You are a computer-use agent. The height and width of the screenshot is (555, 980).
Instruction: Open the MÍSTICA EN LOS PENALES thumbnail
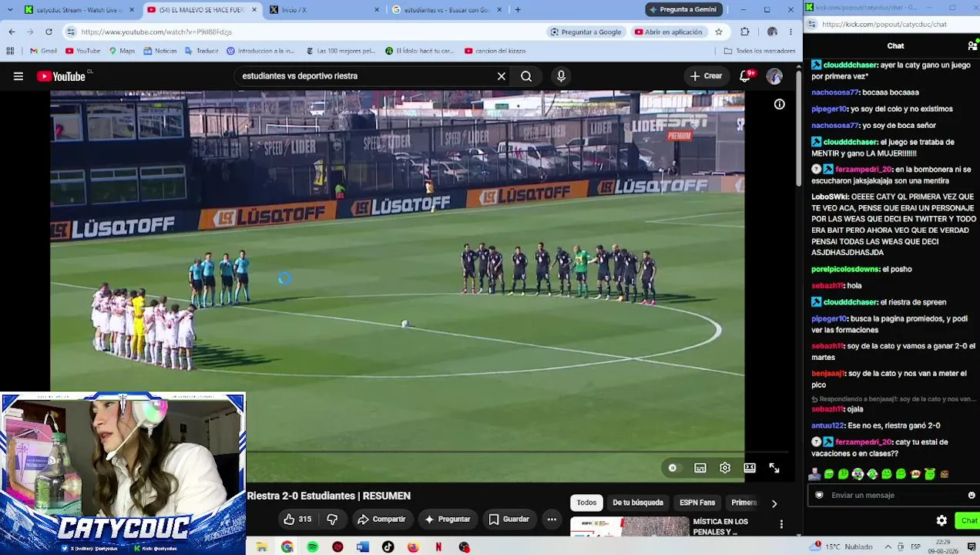(629, 526)
